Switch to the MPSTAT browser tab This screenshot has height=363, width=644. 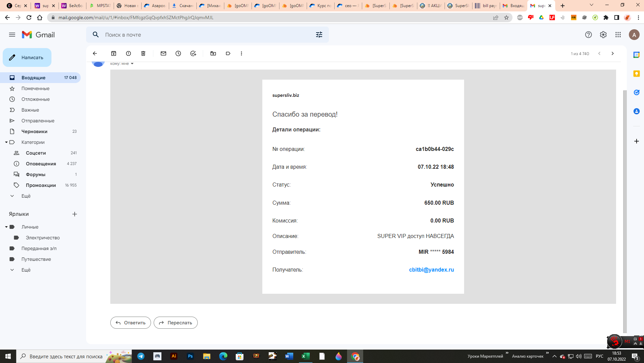tap(100, 6)
